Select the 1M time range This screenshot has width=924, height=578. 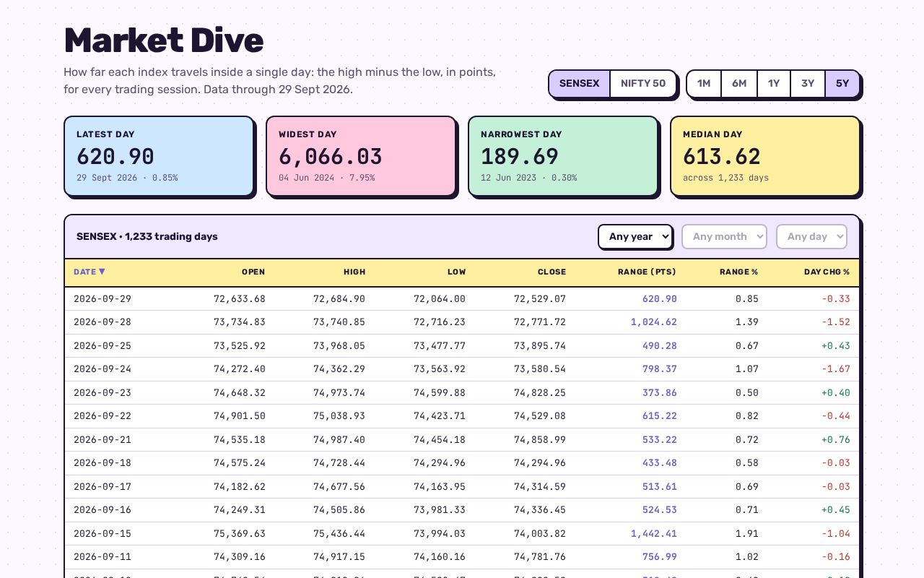[x=704, y=83]
